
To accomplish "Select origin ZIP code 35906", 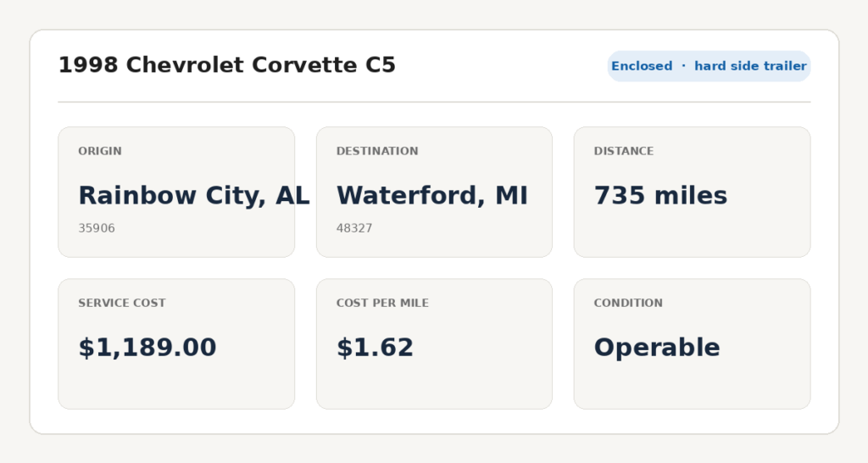I will [x=97, y=228].
